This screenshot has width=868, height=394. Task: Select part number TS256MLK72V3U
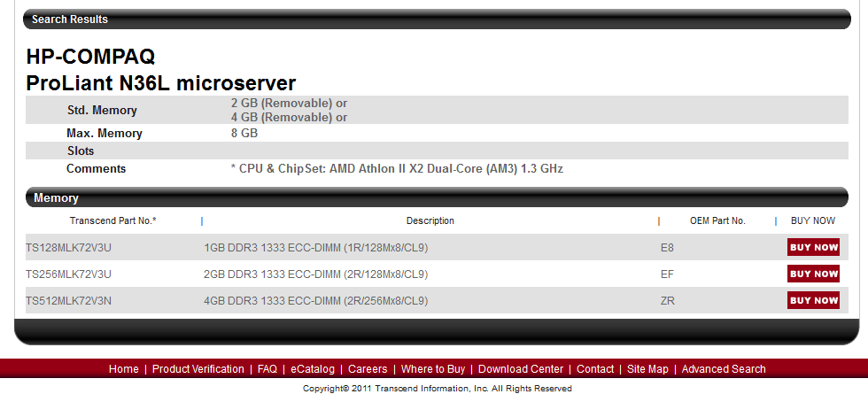click(x=69, y=274)
